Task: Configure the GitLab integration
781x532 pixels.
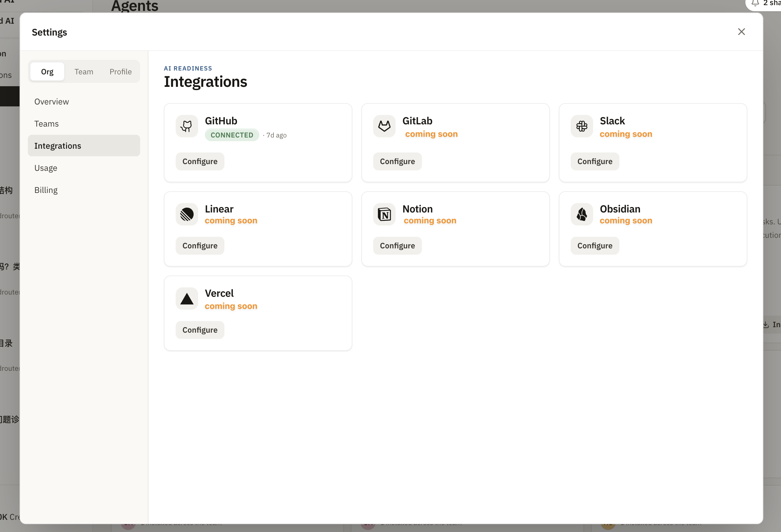Action: point(398,162)
